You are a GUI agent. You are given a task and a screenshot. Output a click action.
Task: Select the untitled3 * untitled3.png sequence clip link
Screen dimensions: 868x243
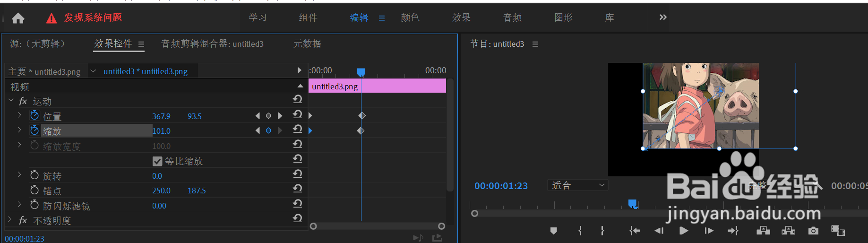click(146, 71)
